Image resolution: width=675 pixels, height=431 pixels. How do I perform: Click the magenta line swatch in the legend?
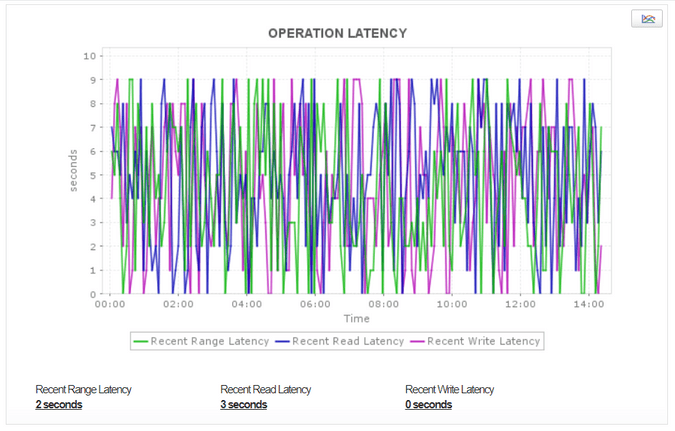click(x=417, y=341)
